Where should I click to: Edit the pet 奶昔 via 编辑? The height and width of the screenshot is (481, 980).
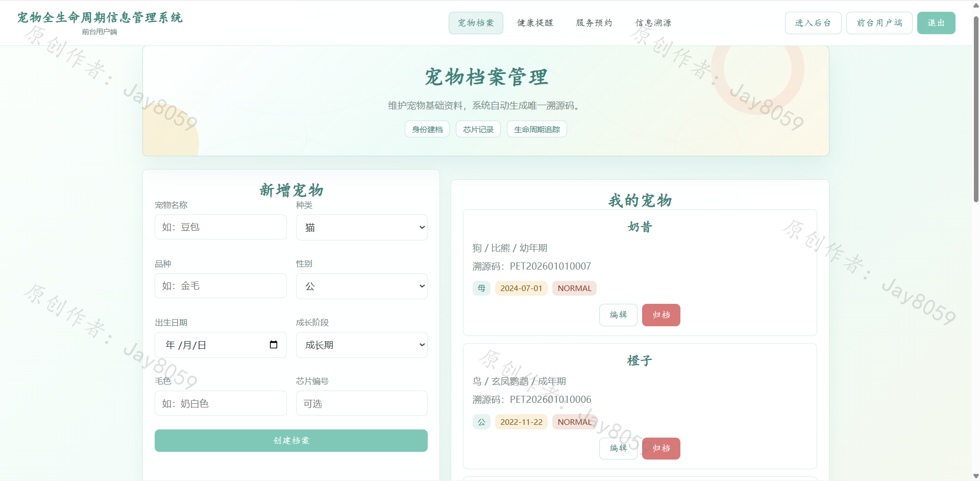618,315
